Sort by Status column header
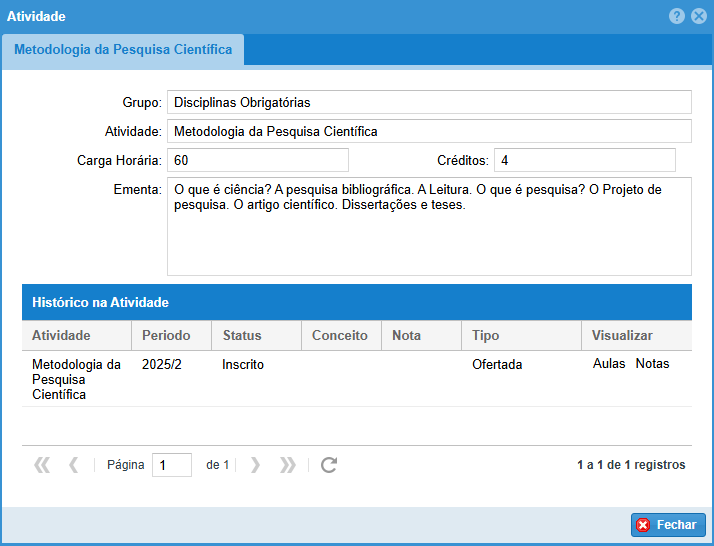714x546 pixels. coord(242,336)
